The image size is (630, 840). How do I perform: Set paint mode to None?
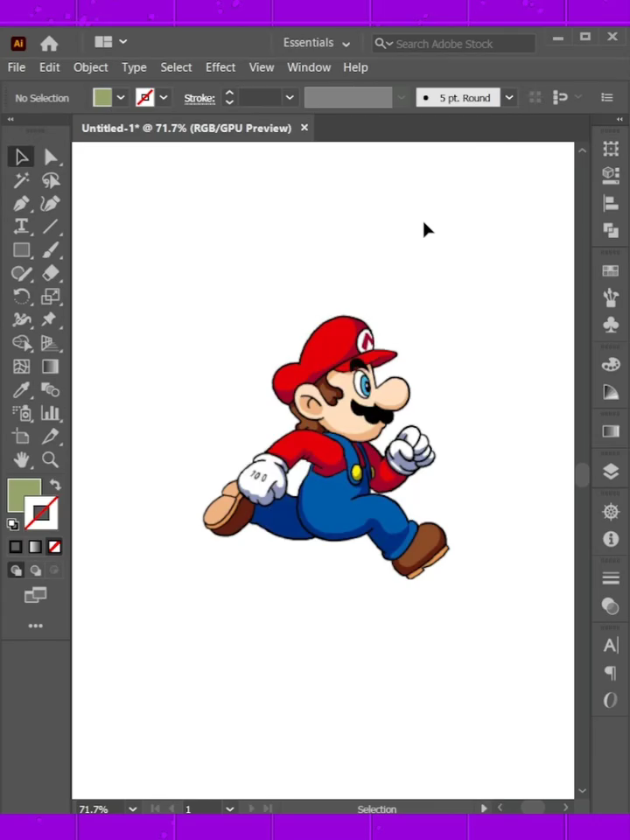pos(54,546)
